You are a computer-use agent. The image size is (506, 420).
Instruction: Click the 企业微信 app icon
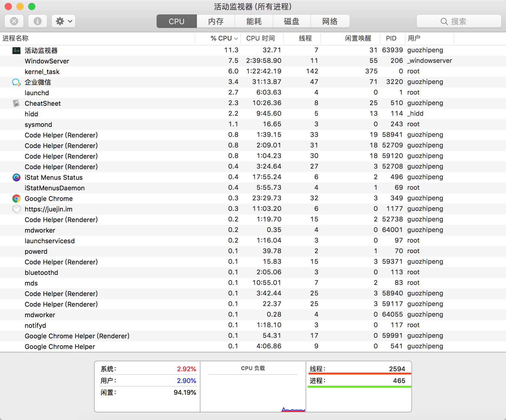(x=16, y=82)
